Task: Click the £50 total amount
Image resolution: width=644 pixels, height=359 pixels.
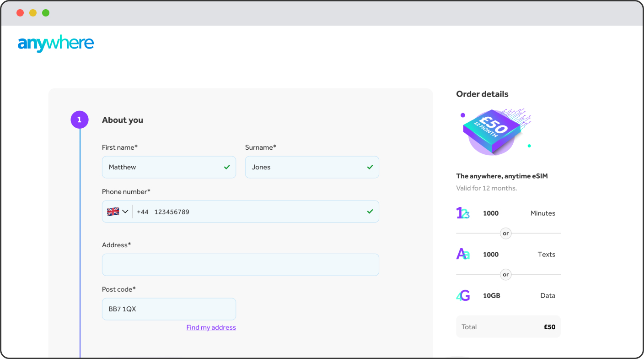Action: 549,327
